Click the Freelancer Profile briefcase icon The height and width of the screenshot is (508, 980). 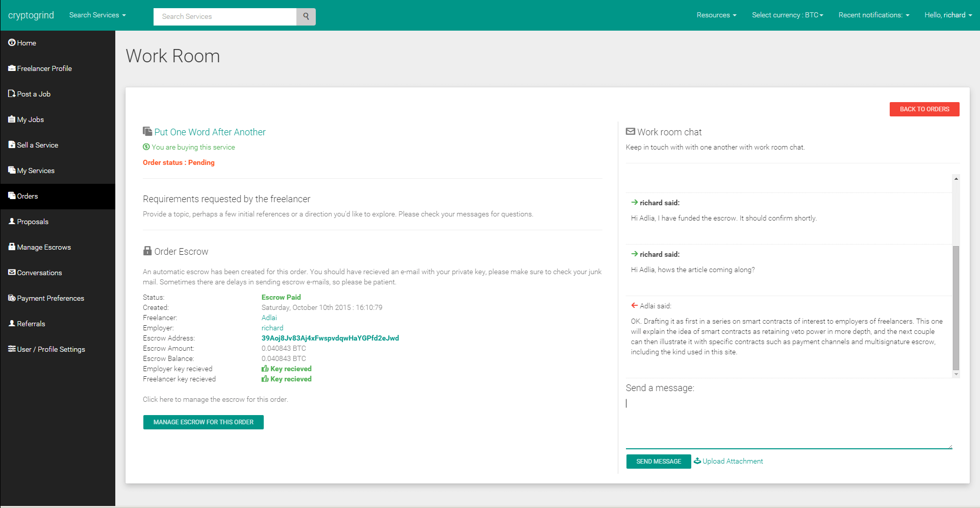pyautogui.click(x=12, y=68)
